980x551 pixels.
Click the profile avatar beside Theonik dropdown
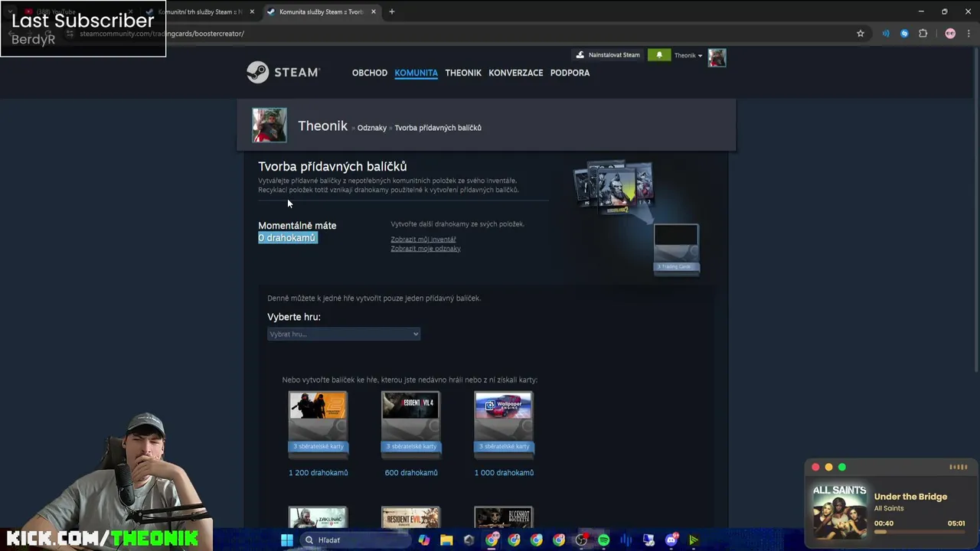click(717, 58)
